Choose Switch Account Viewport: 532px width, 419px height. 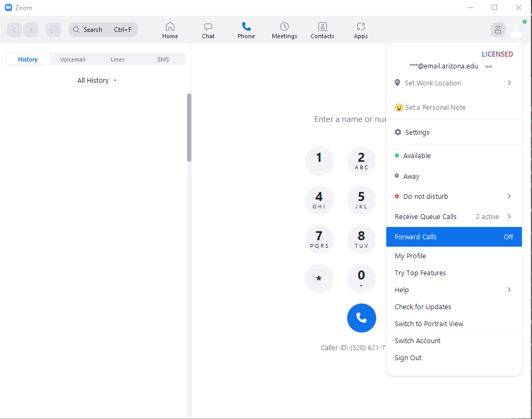(454, 341)
